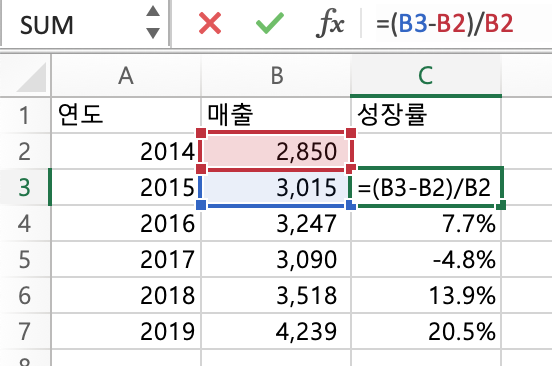
Task: Select row 1 header
Action: tap(25, 115)
